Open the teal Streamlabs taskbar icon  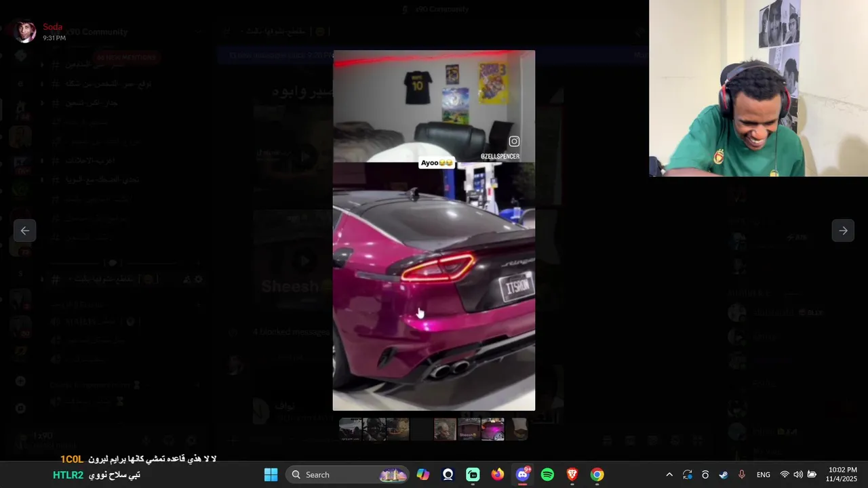click(473, 474)
